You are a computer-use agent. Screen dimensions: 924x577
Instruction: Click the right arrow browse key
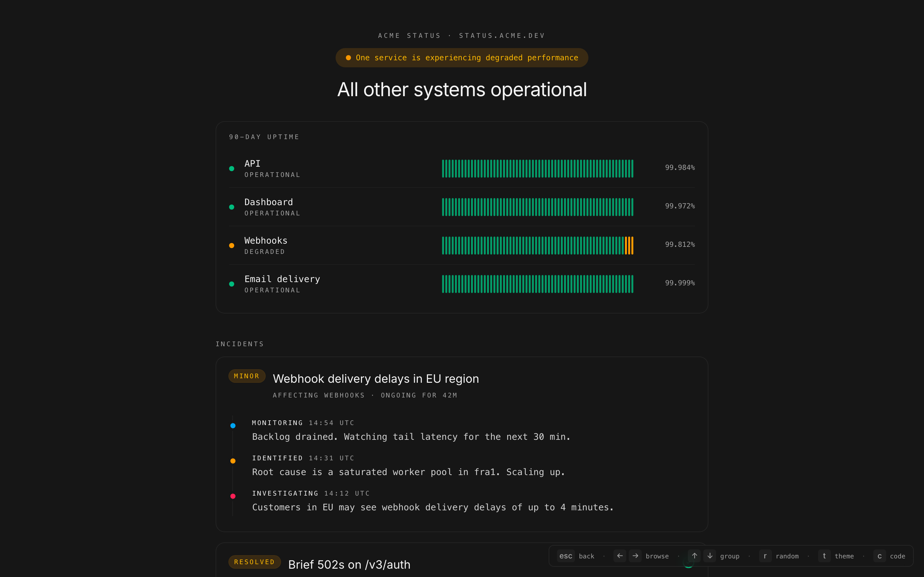pyautogui.click(x=635, y=556)
